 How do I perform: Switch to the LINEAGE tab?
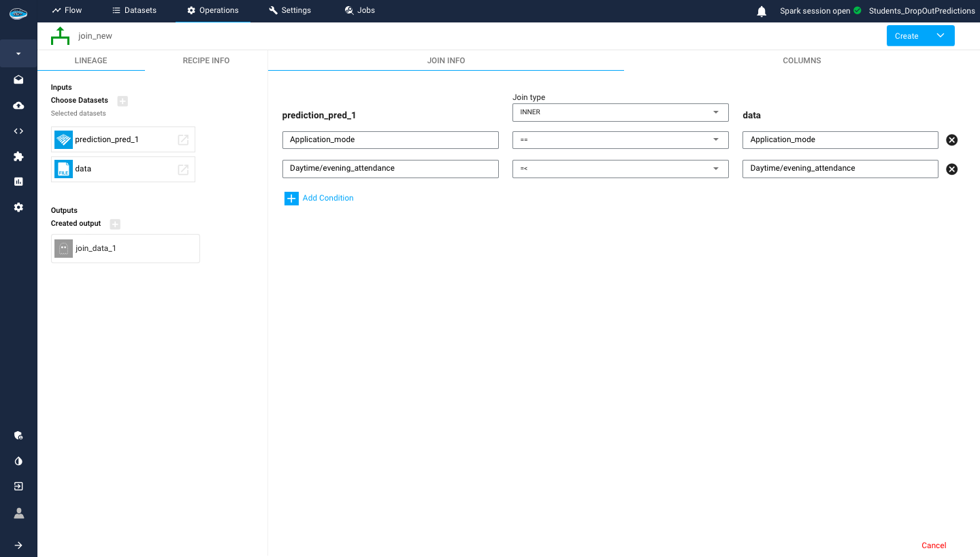click(91, 61)
